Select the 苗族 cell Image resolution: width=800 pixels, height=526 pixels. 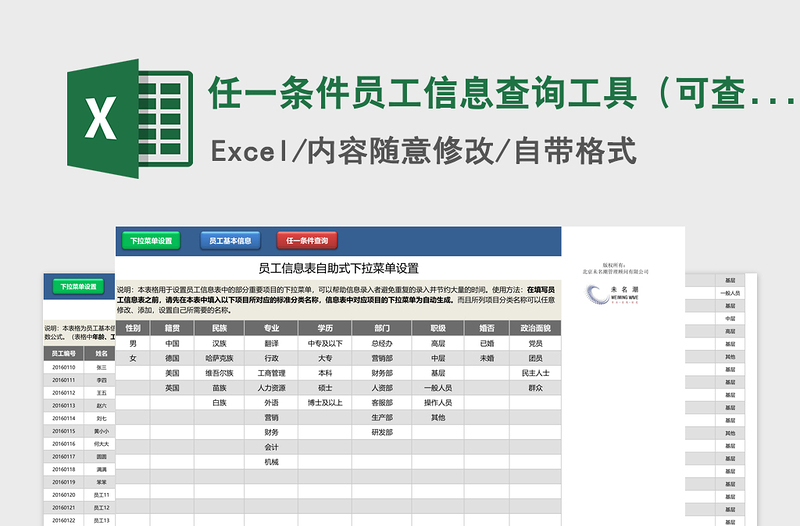point(219,388)
